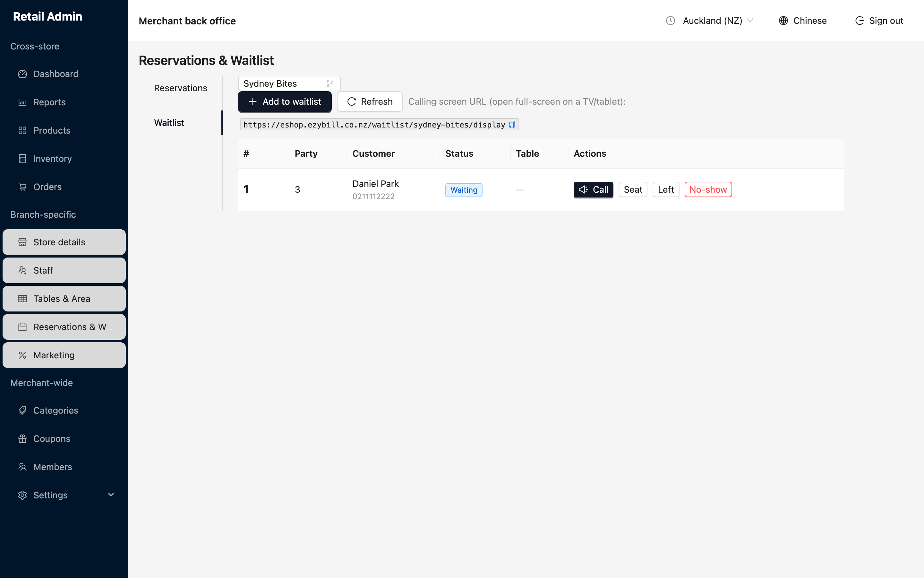
Task: Mark Daniel Park as Left
Action: [x=666, y=189]
